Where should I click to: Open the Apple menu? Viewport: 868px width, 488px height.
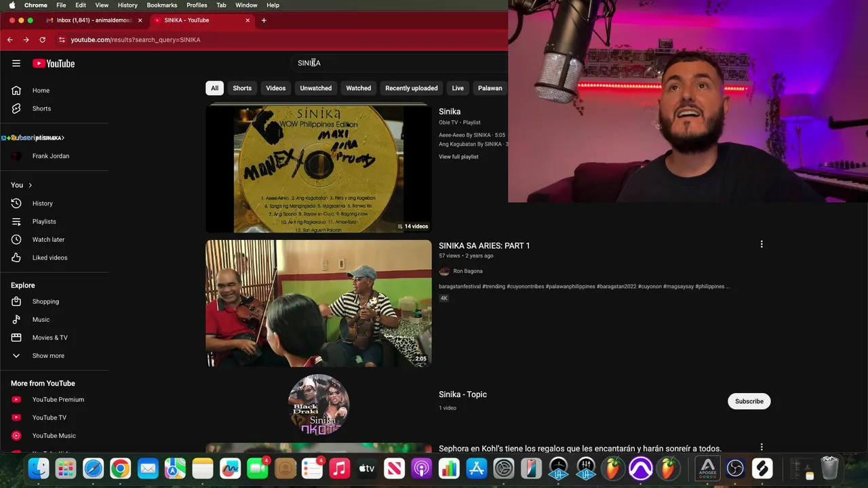[x=12, y=5]
